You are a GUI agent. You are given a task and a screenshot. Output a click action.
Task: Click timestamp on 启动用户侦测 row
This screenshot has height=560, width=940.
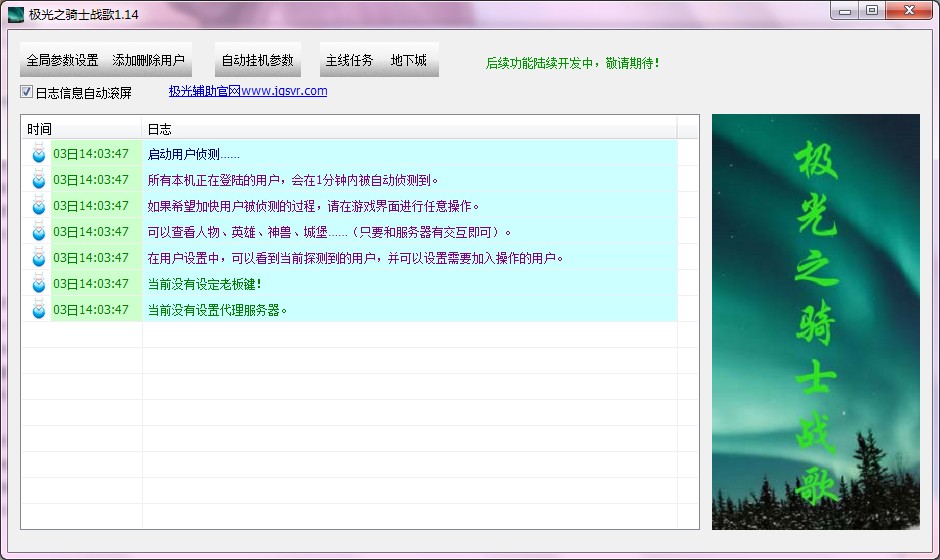pyautogui.click(x=91, y=153)
